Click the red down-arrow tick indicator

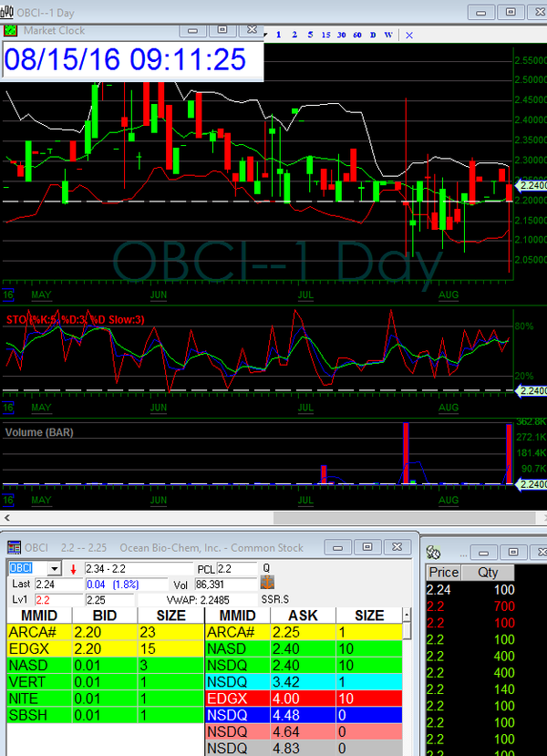73,569
